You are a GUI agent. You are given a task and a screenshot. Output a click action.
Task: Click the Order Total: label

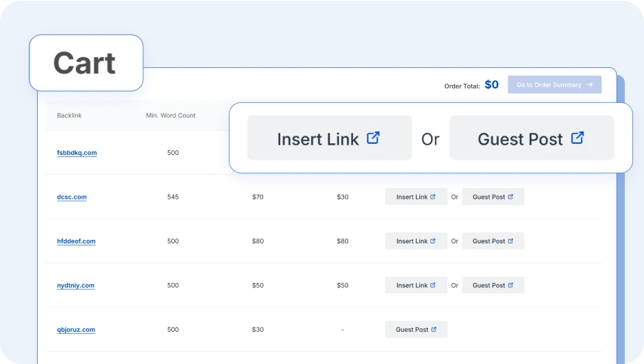[462, 86]
